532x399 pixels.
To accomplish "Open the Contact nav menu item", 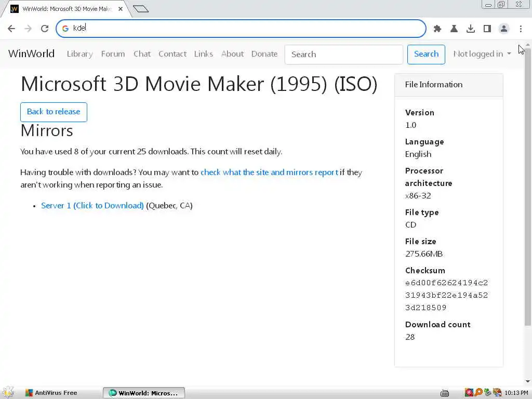I will [x=172, y=54].
